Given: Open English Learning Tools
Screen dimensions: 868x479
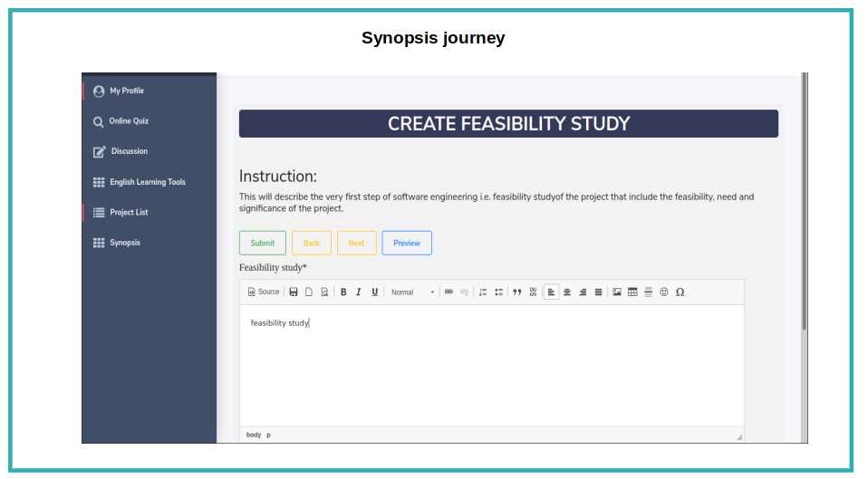Looking at the screenshot, I should (148, 182).
